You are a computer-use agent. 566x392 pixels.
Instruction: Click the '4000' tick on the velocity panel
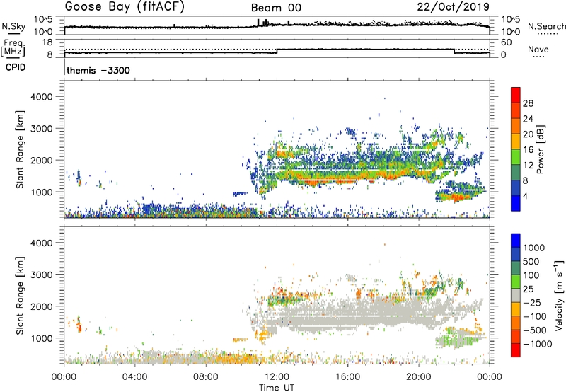pyautogui.click(x=42, y=243)
